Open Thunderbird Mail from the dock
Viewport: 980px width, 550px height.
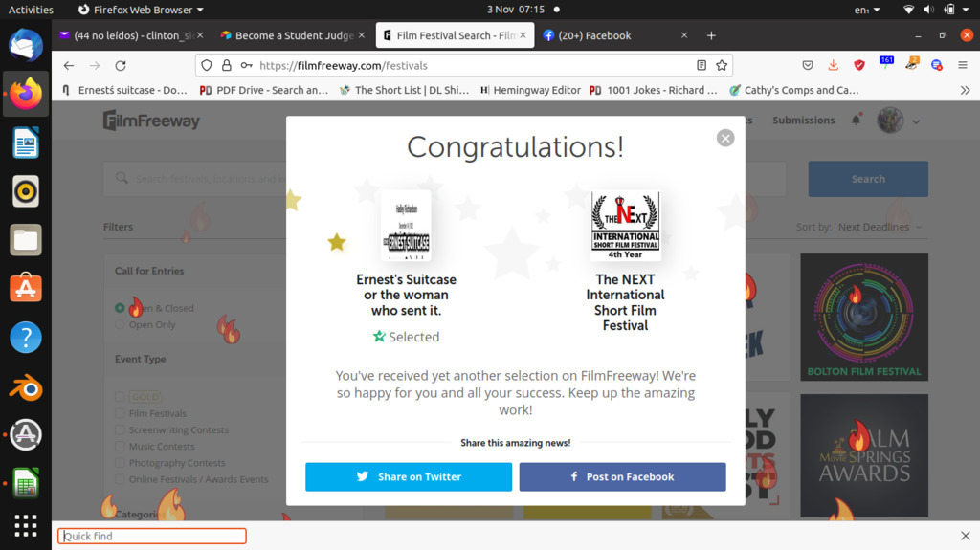(x=26, y=45)
